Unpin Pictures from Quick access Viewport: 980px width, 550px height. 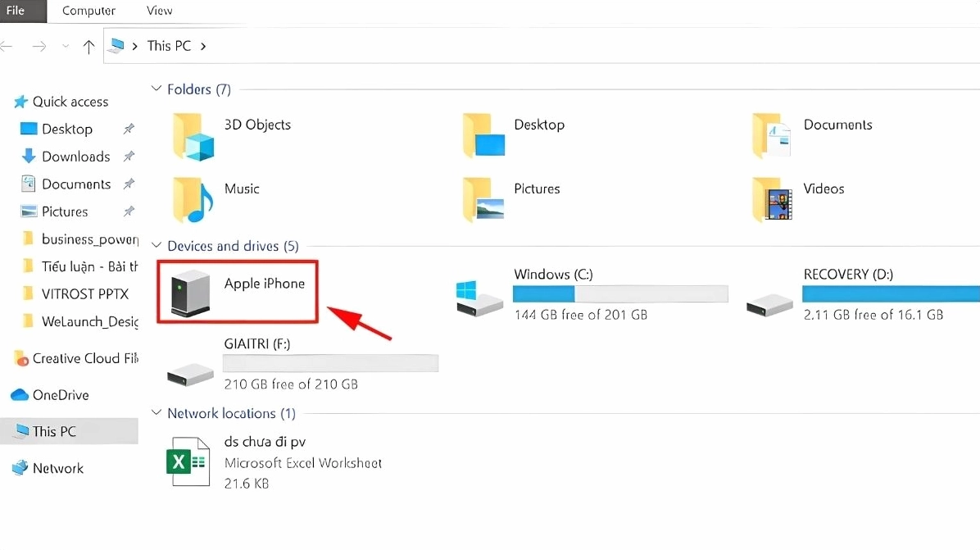click(129, 211)
